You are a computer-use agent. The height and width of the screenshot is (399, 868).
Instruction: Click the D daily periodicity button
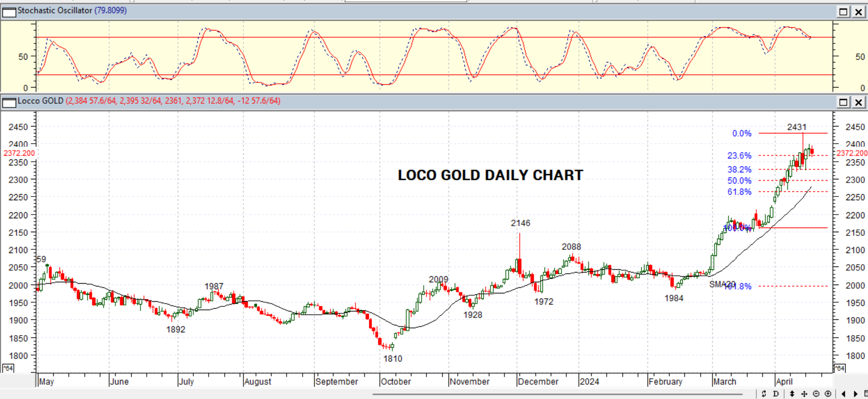pos(776,394)
